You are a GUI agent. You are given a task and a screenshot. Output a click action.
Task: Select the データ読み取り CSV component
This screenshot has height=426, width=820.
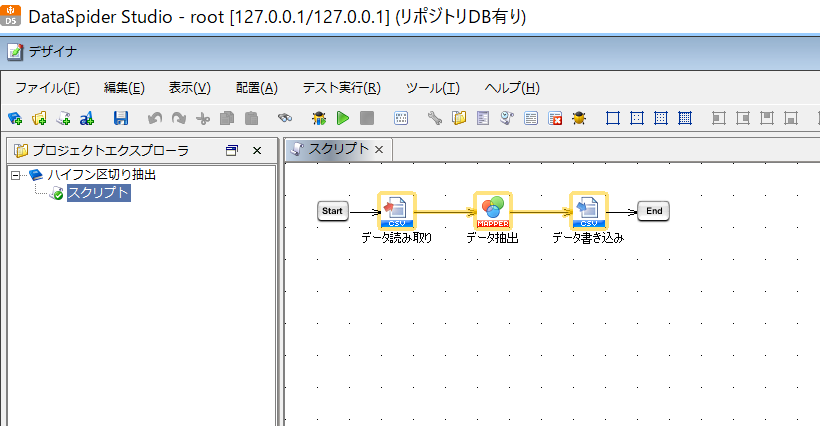[x=396, y=211]
